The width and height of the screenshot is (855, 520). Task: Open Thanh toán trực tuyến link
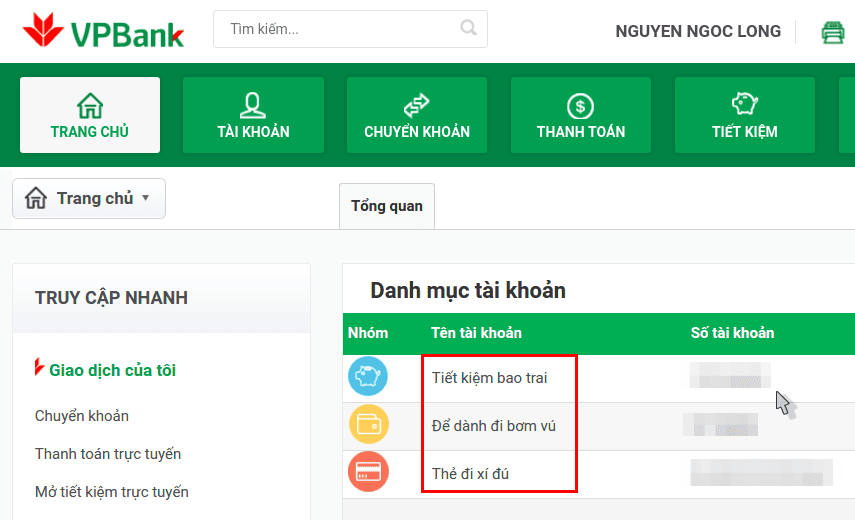click(108, 454)
